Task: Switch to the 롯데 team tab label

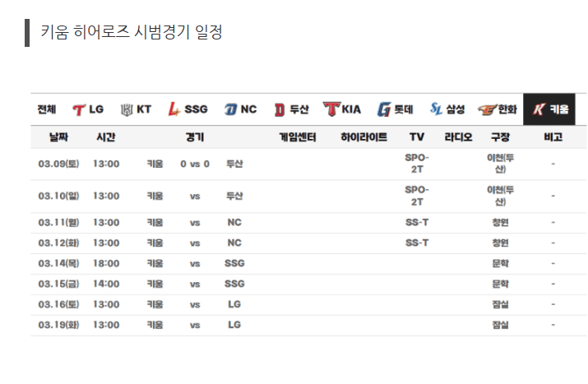Action: (404, 109)
